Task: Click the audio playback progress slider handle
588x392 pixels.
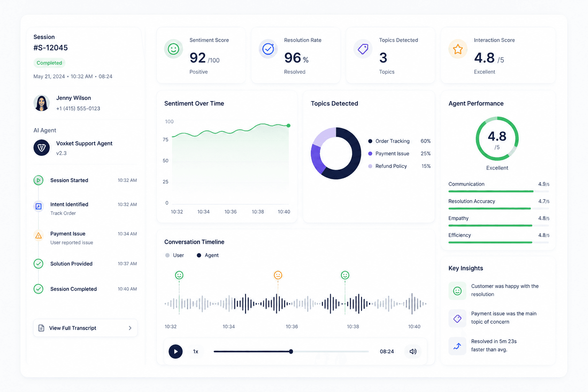Action: click(x=291, y=351)
